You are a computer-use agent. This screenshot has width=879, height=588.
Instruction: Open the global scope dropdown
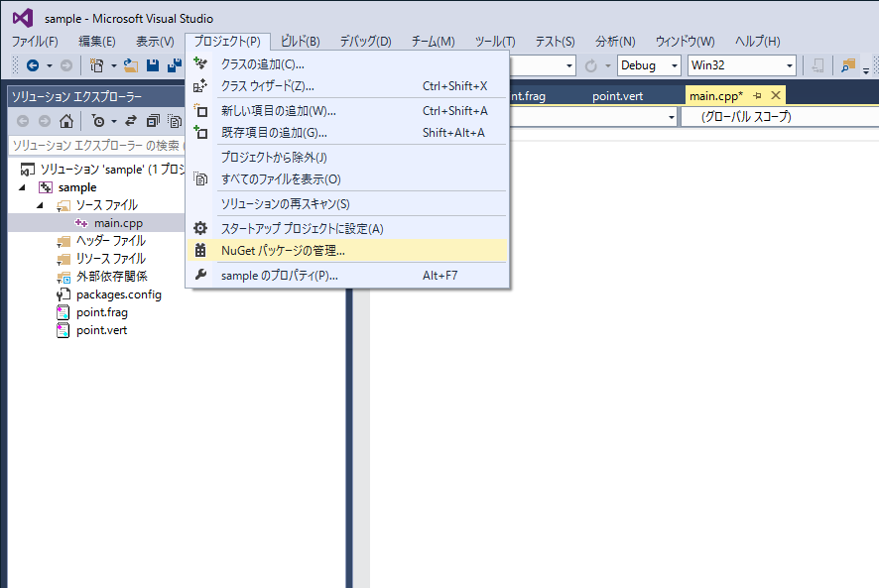pos(780,117)
